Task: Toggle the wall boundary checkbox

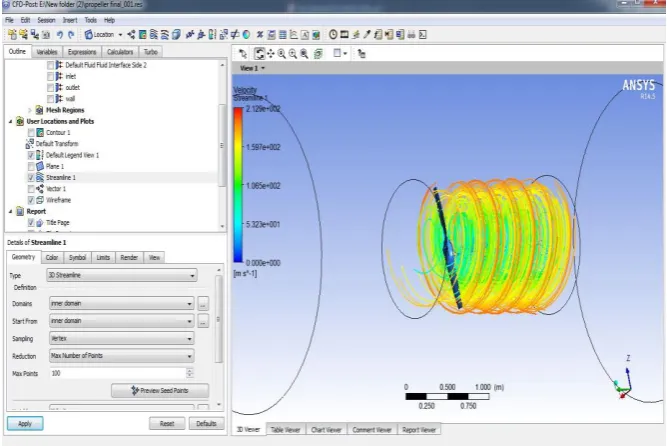Action: click(50, 99)
